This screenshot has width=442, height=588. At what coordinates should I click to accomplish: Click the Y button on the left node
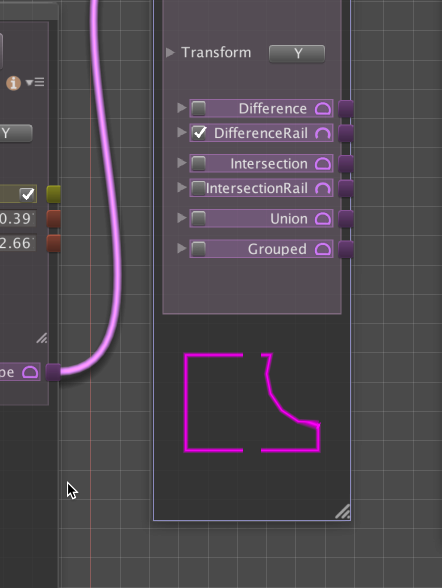click(x=15, y=133)
